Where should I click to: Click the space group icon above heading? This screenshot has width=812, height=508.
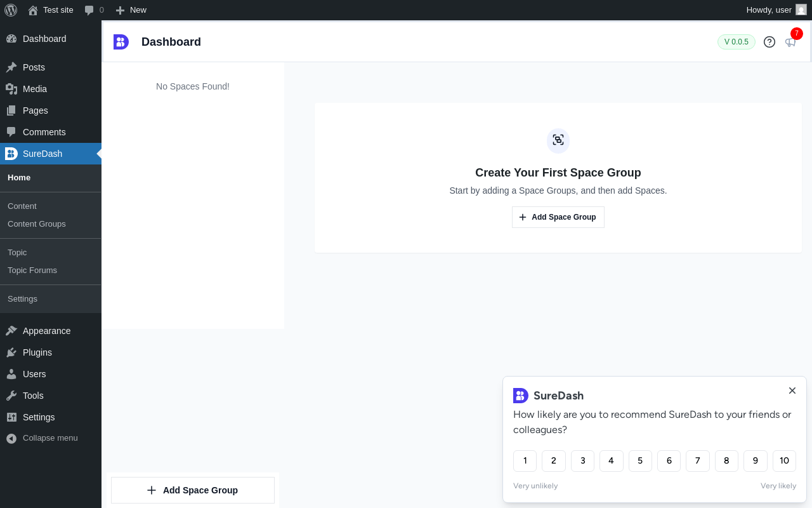point(558,140)
